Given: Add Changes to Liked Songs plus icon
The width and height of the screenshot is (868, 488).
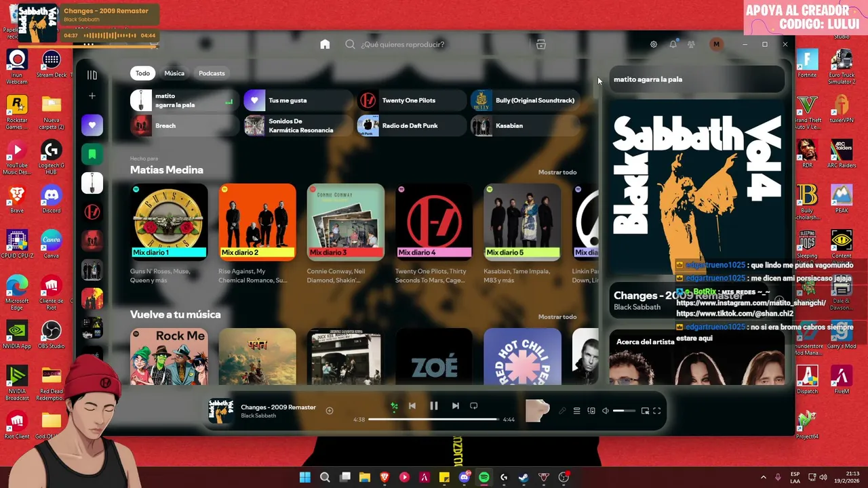Looking at the screenshot, I should (x=330, y=411).
